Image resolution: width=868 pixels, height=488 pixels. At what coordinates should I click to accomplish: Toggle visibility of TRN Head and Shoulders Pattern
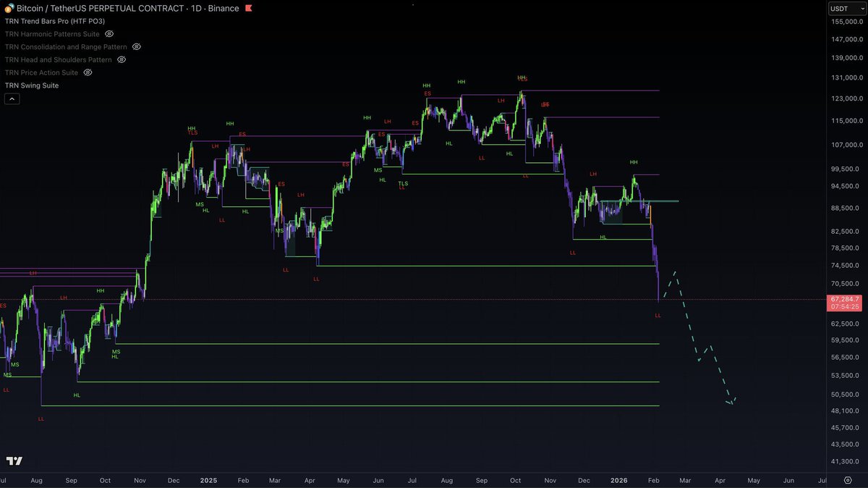(x=122, y=60)
